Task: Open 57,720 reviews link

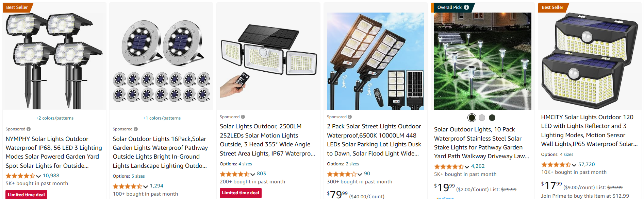Action: coord(587,164)
